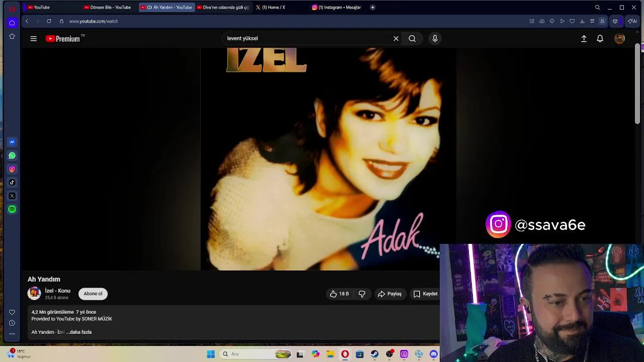Click the address bar URL
The height and width of the screenshot is (362, 644).
pyautogui.click(x=94, y=21)
